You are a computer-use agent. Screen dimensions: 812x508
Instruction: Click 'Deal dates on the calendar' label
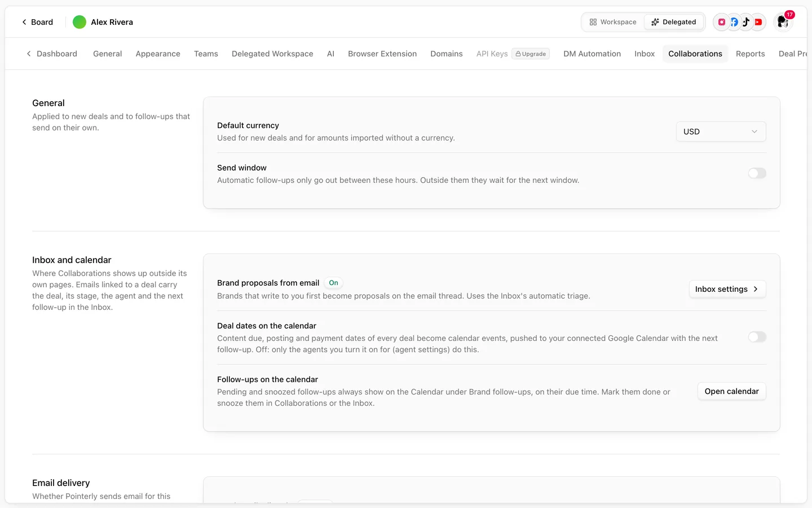[x=267, y=326]
